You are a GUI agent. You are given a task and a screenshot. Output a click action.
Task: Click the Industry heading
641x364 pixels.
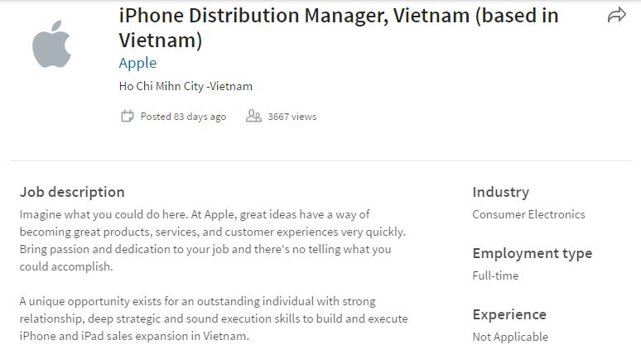point(500,192)
